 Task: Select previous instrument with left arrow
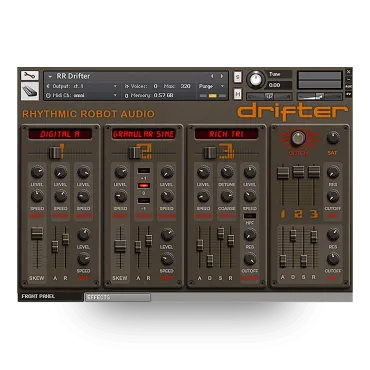click(x=212, y=76)
